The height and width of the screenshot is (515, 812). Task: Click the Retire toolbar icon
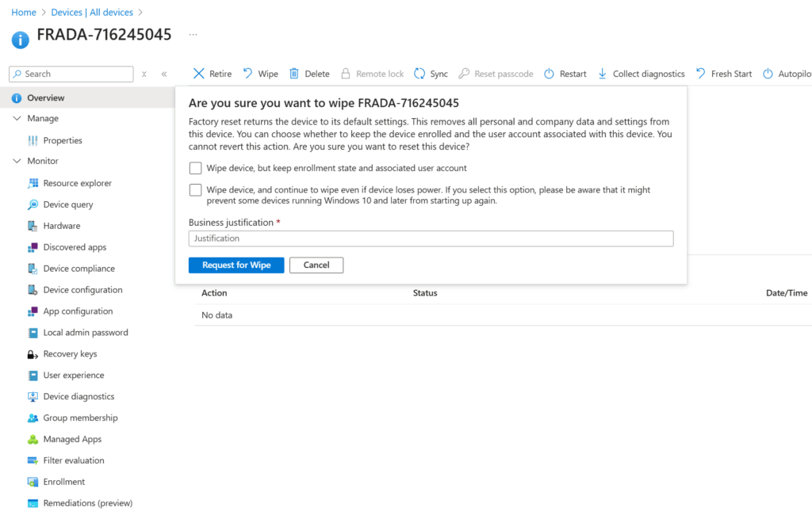199,74
